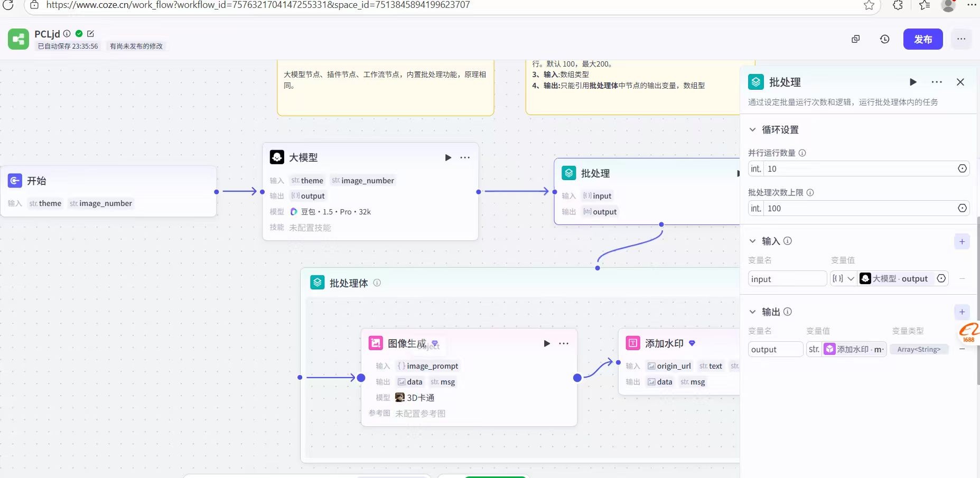Open the header more options menu
The height and width of the screenshot is (478, 980).
click(x=961, y=39)
